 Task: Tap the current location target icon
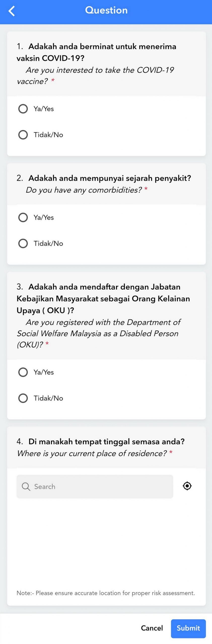(x=187, y=486)
